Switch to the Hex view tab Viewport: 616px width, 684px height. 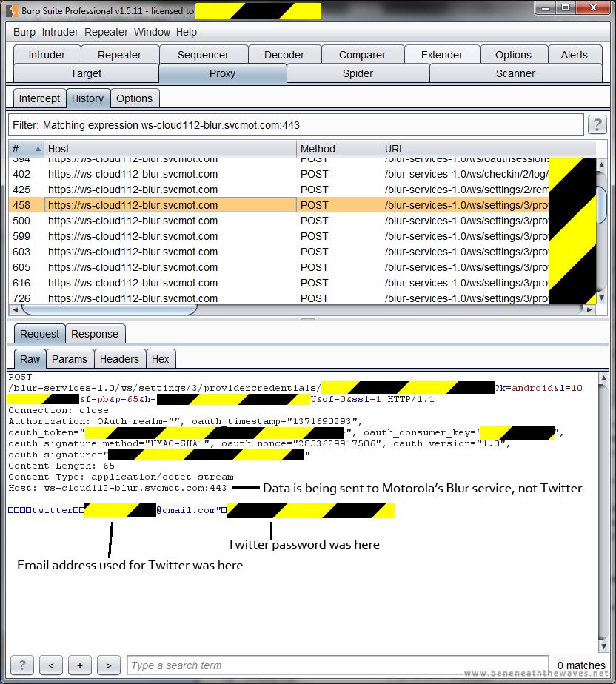160,359
